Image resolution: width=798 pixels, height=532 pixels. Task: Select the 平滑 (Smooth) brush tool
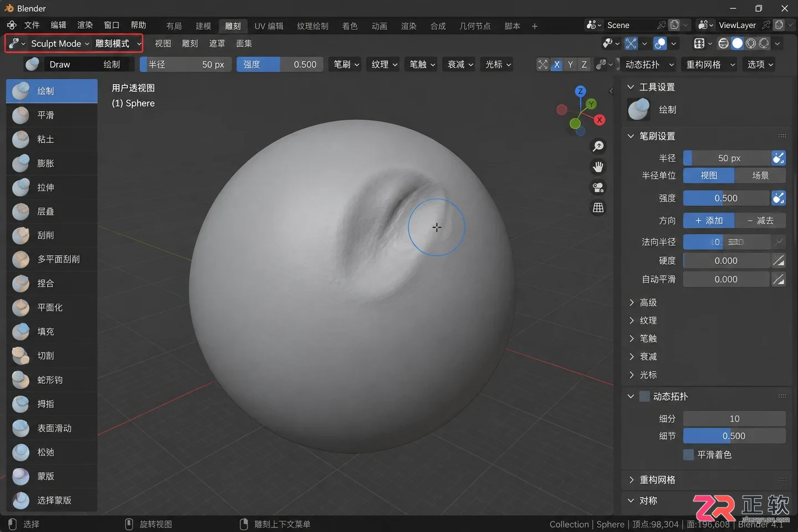click(52, 115)
